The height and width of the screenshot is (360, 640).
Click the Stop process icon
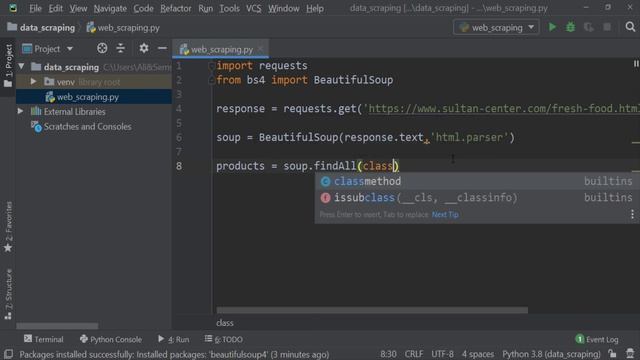[607, 27]
